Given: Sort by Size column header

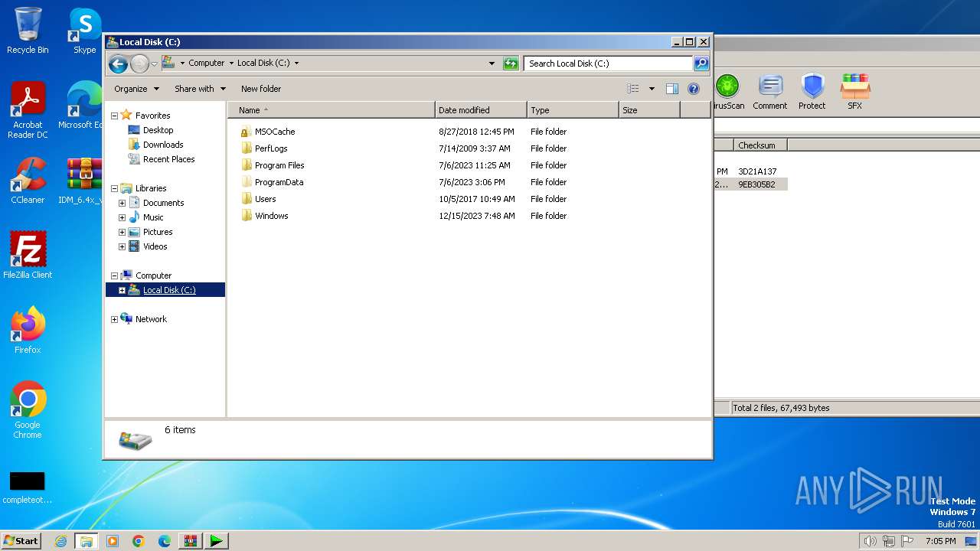Looking at the screenshot, I should point(649,110).
